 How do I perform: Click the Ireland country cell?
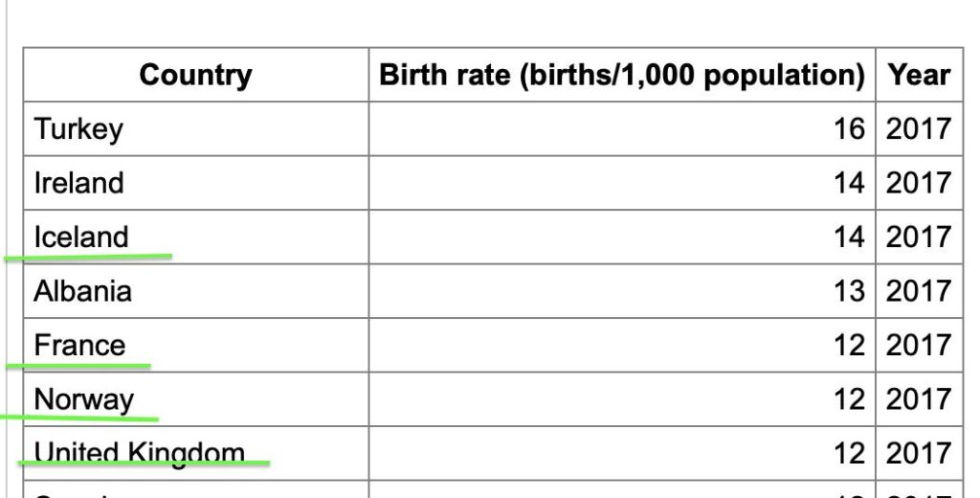[195, 183]
